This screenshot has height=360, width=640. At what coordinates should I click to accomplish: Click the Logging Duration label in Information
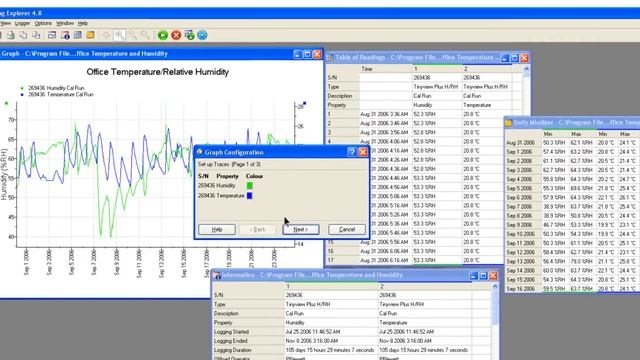(232, 350)
